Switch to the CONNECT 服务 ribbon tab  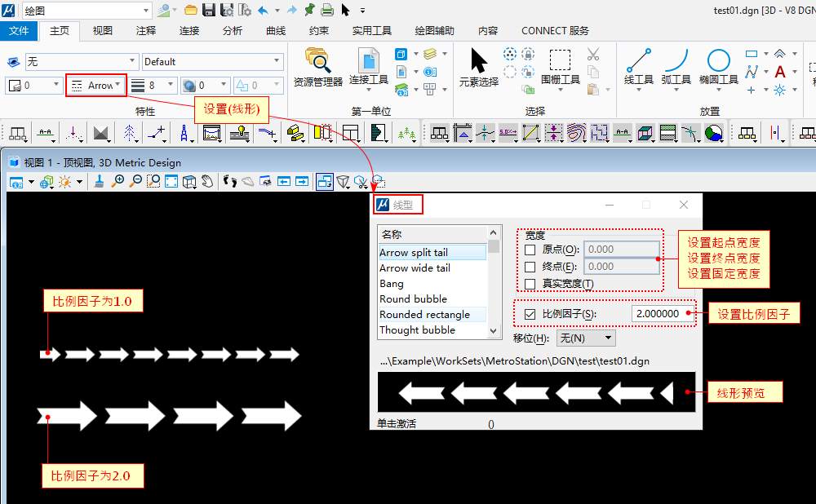[x=555, y=31]
